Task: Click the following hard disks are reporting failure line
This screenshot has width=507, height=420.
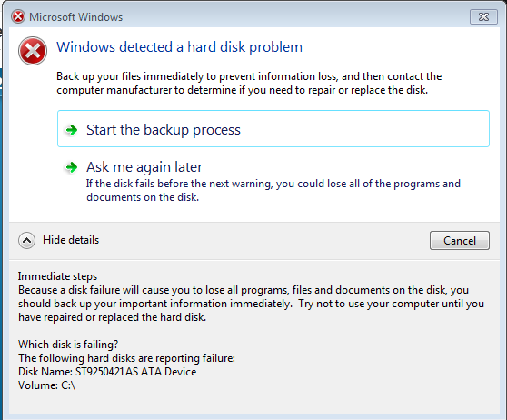Action: tap(127, 358)
